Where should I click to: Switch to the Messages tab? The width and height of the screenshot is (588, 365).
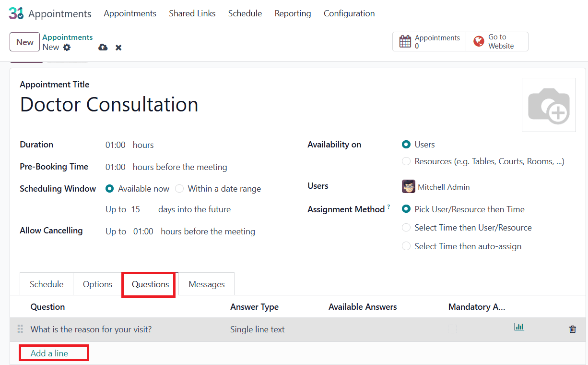tap(207, 284)
